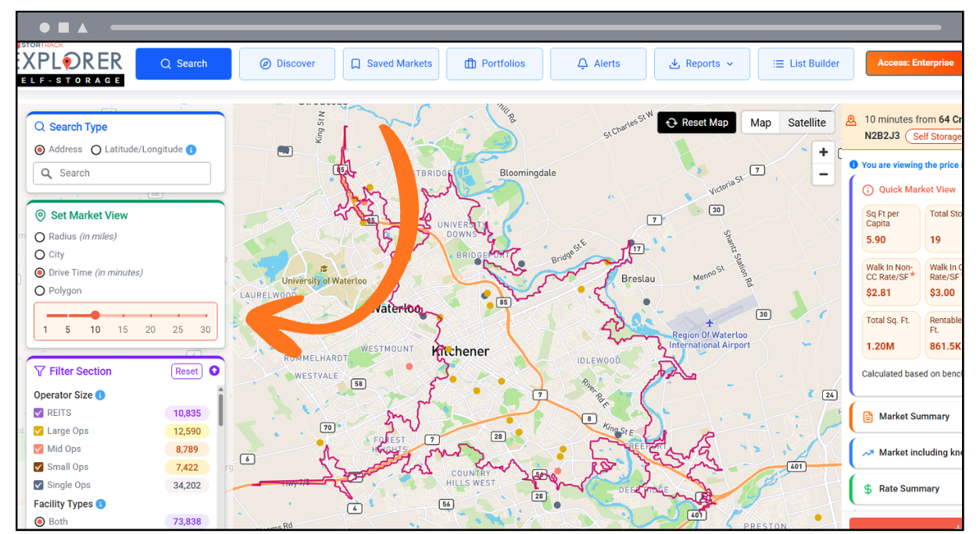The image size is (980, 534).
Task: Select the Address radio option
Action: 40,149
